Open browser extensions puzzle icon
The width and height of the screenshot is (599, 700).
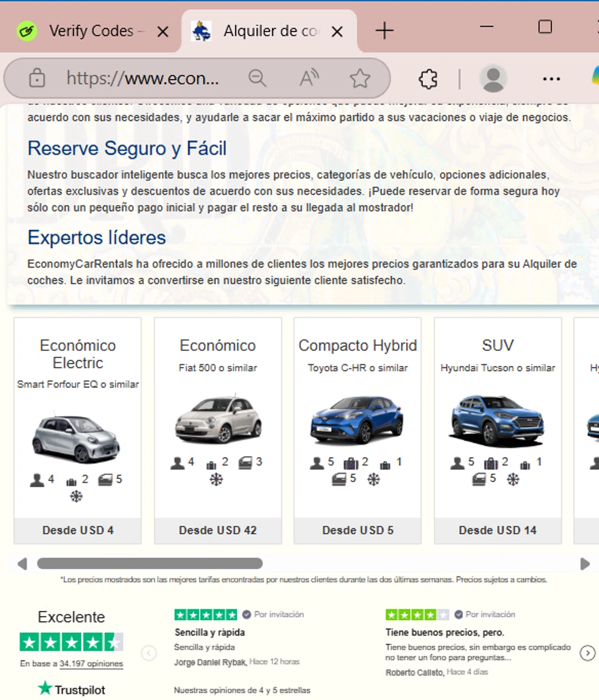[x=428, y=78]
